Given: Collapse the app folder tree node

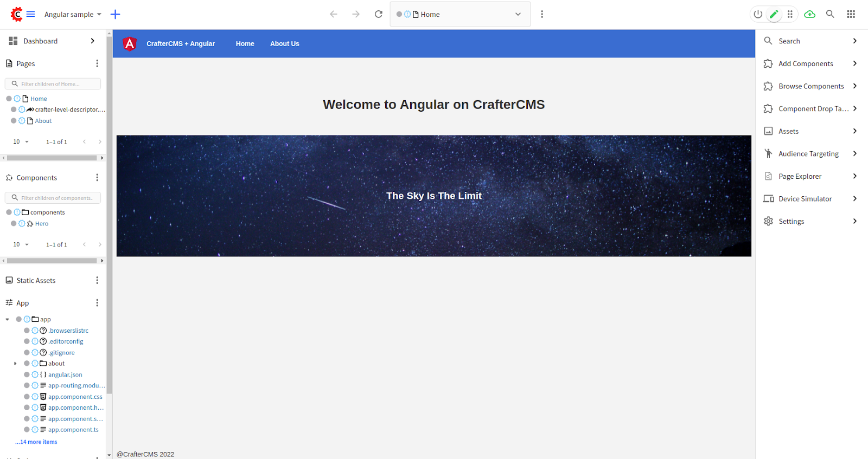Looking at the screenshot, I should [x=8, y=319].
